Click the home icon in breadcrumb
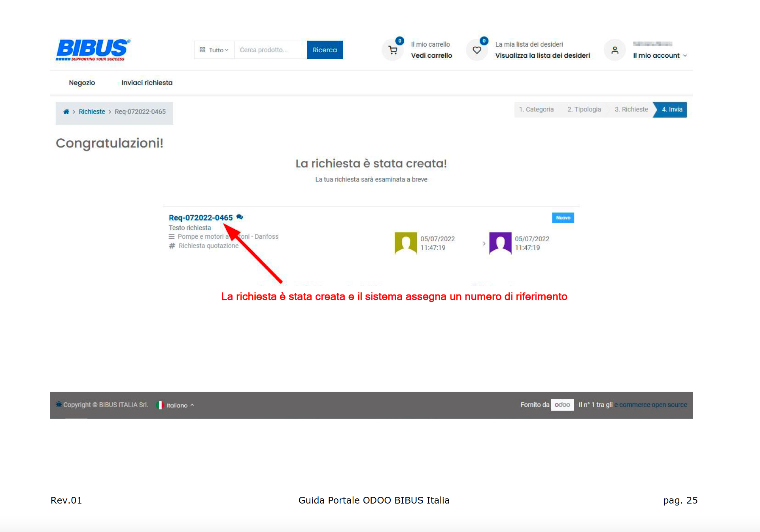This screenshot has width=760, height=532. click(66, 112)
